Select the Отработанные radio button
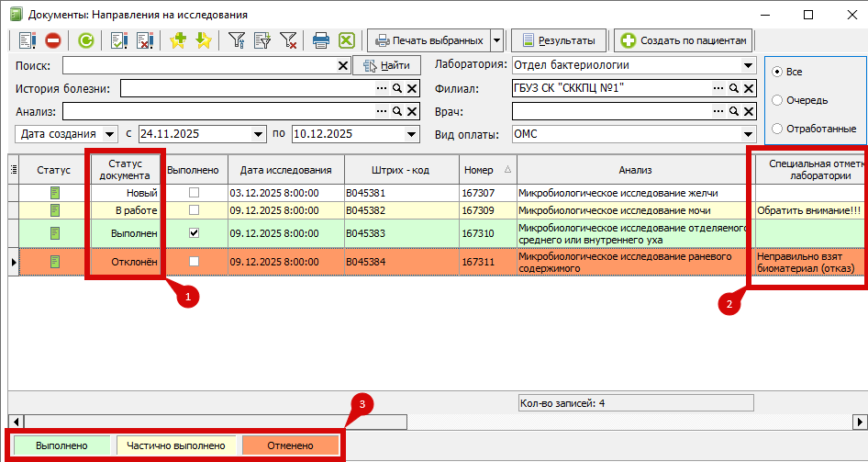This screenshot has height=462, width=868. coord(777,129)
